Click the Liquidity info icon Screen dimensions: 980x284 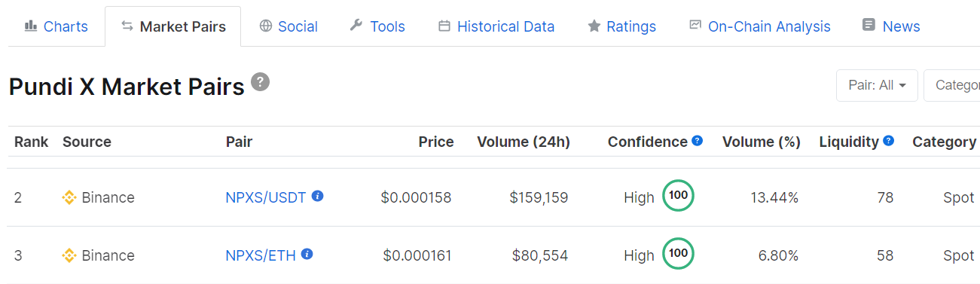click(889, 140)
